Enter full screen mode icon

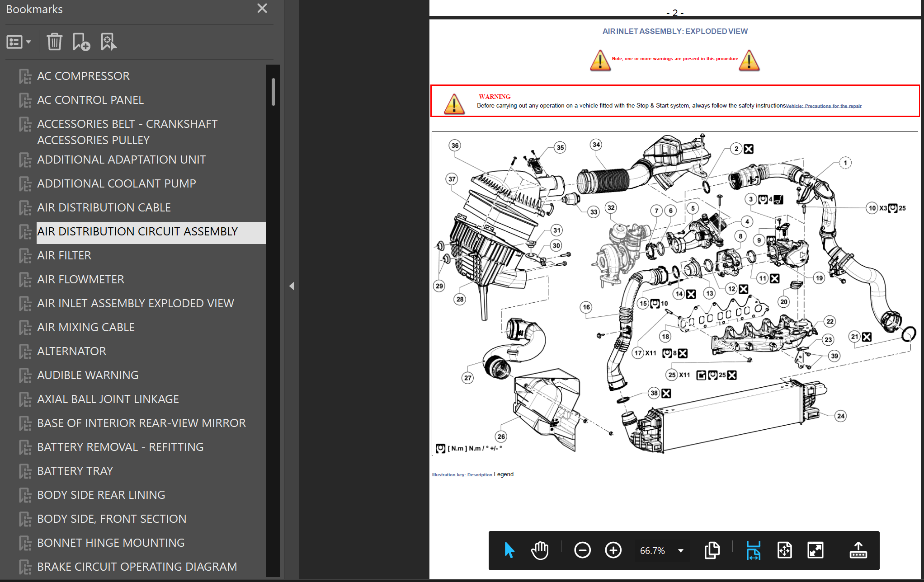click(x=816, y=550)
